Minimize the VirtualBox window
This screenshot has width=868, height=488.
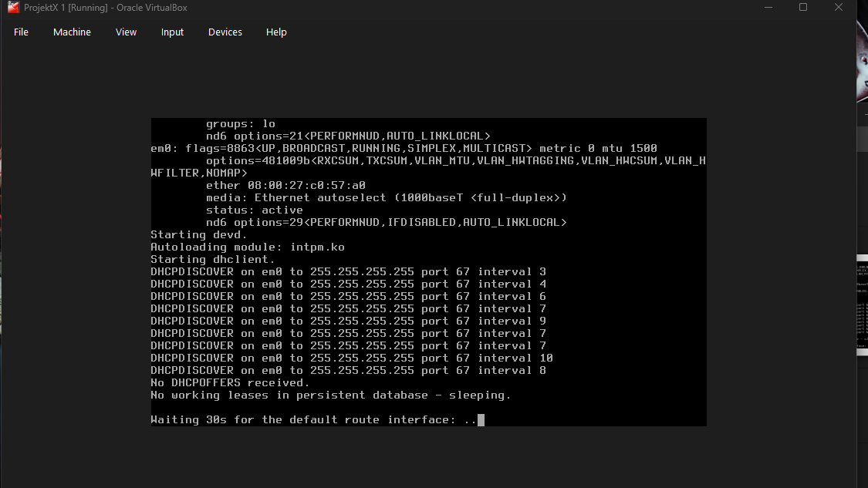point(768,7)
